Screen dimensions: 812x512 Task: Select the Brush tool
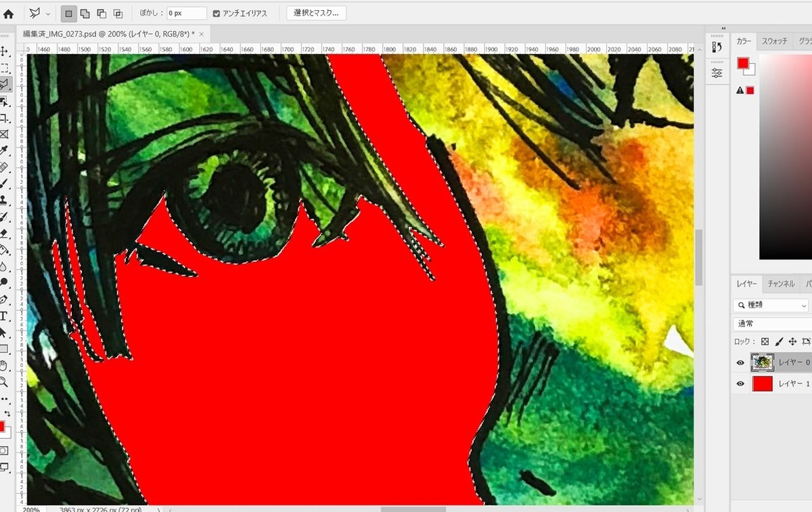(x=4, y=184)
